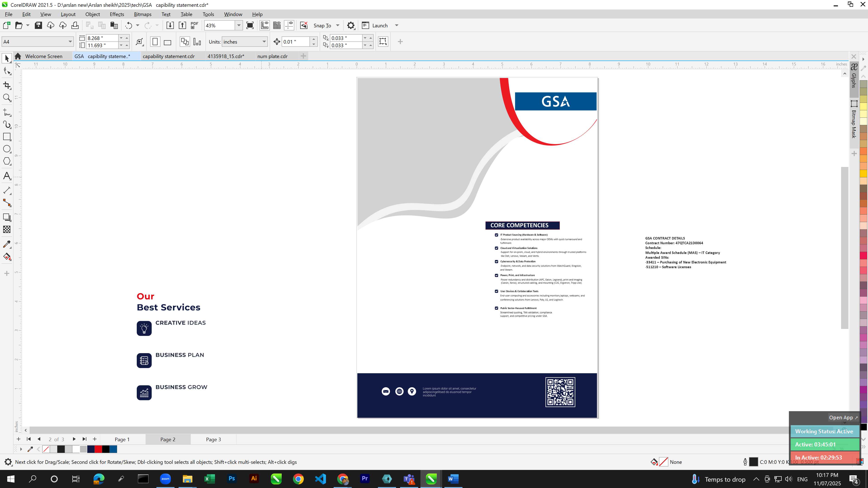
Task: Select the no-color swatch in document palette
Action: click(46, 449)
